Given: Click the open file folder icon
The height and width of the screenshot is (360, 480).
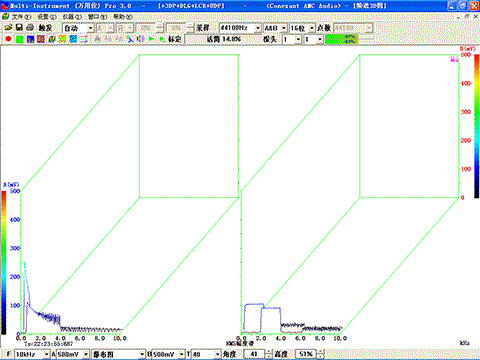Looking at the screenshot, I should [8, 28].
